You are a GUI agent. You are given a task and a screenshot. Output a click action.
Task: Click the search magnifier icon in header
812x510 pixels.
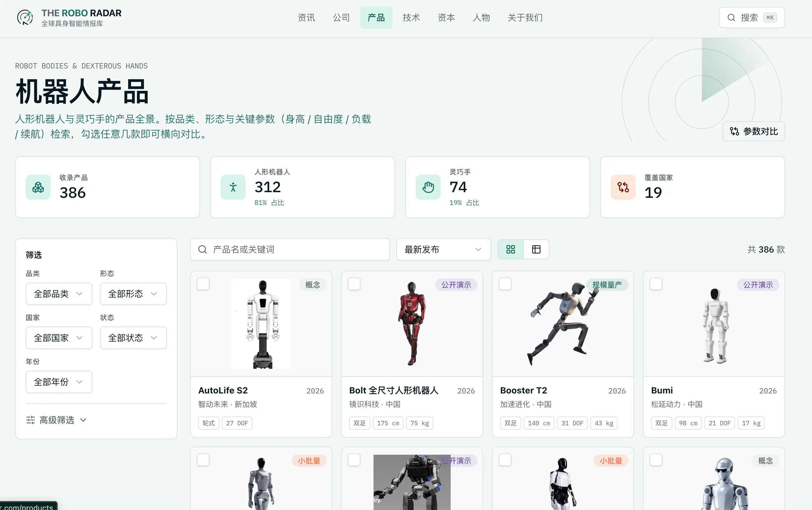pyautogui.click(x=731, y=17)
